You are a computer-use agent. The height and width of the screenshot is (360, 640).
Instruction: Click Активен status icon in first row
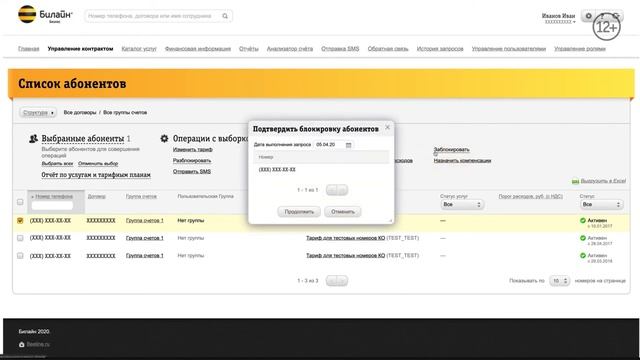(x=583, y=220)
